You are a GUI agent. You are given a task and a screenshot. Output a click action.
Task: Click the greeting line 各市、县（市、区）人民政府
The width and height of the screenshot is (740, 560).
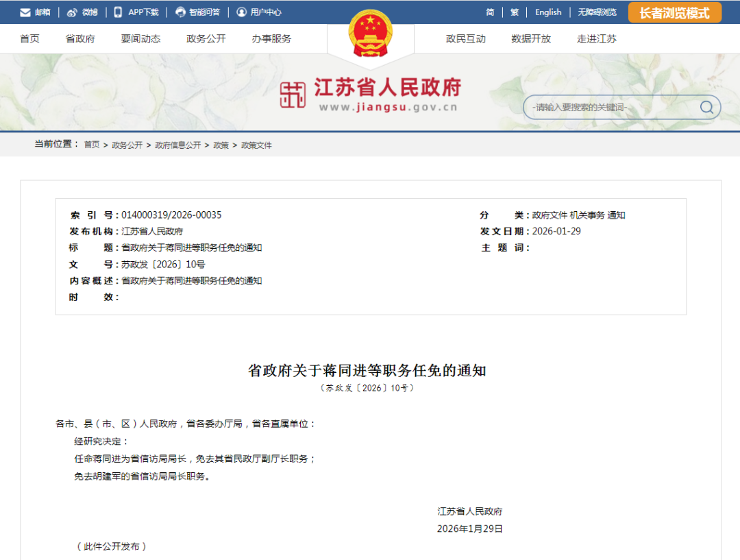185,424
